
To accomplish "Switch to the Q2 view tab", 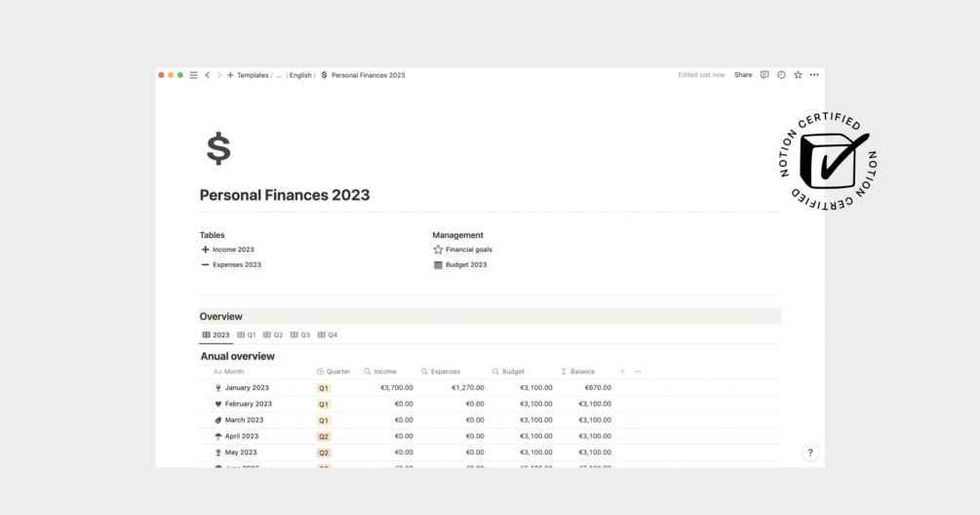I will click(273, 335).
